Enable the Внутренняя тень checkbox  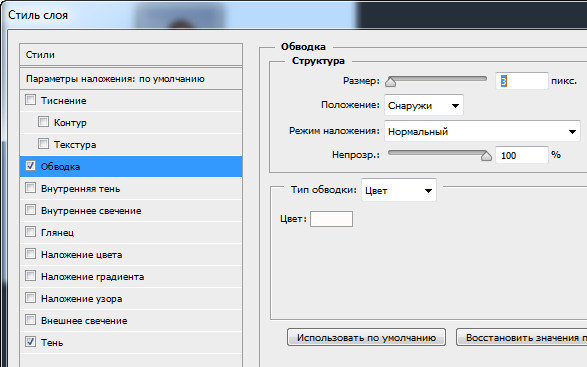click(x=30, y=188)
